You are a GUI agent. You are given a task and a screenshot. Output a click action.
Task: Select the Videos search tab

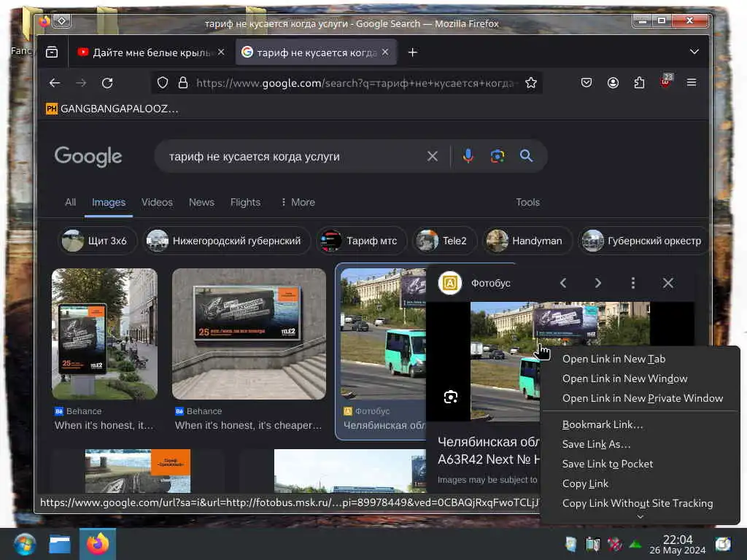pos(158,203)
